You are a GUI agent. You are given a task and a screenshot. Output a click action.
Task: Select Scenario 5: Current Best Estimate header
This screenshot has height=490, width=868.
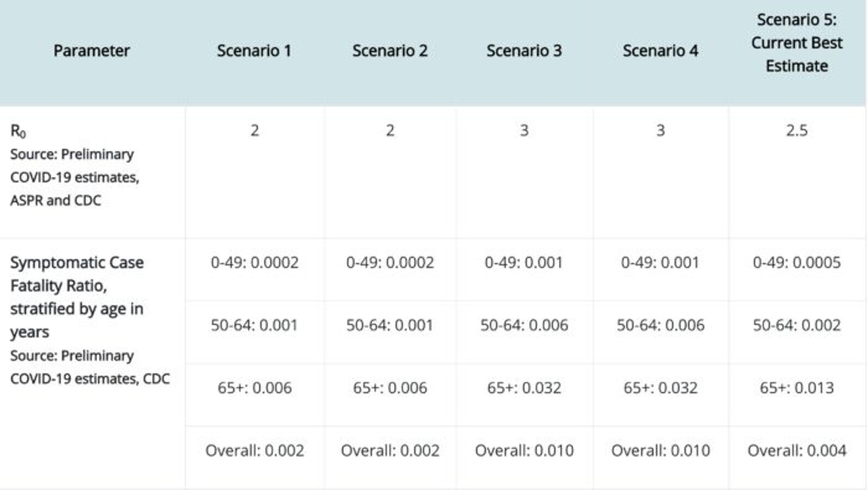coord(797,43)
